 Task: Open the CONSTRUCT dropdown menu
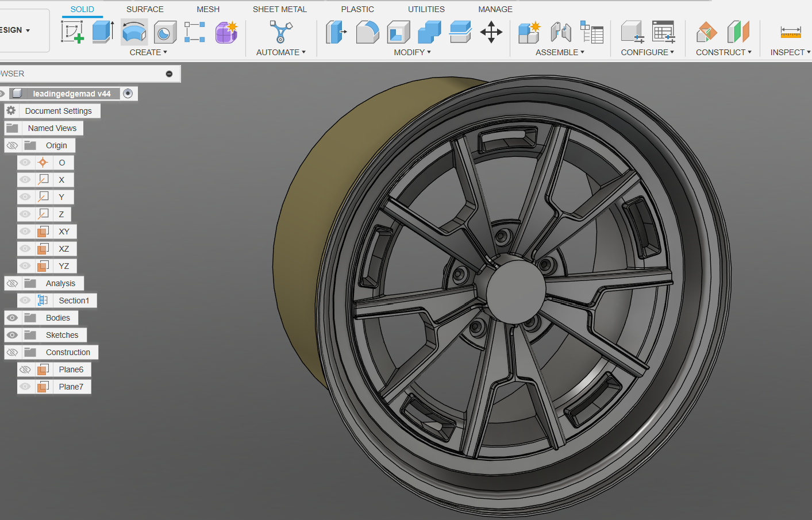(724, 52)
